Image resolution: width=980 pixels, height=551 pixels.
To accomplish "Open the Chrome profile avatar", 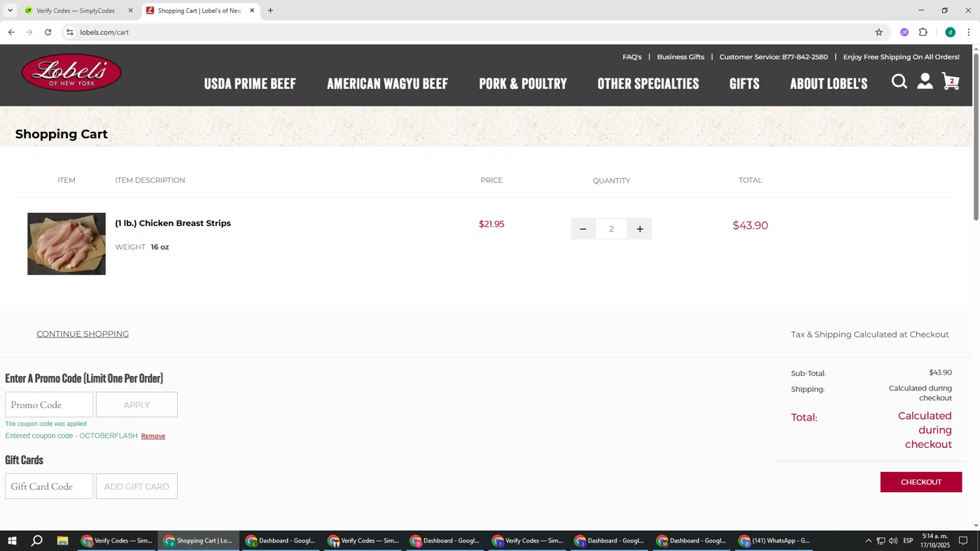I will click(950, 32).
